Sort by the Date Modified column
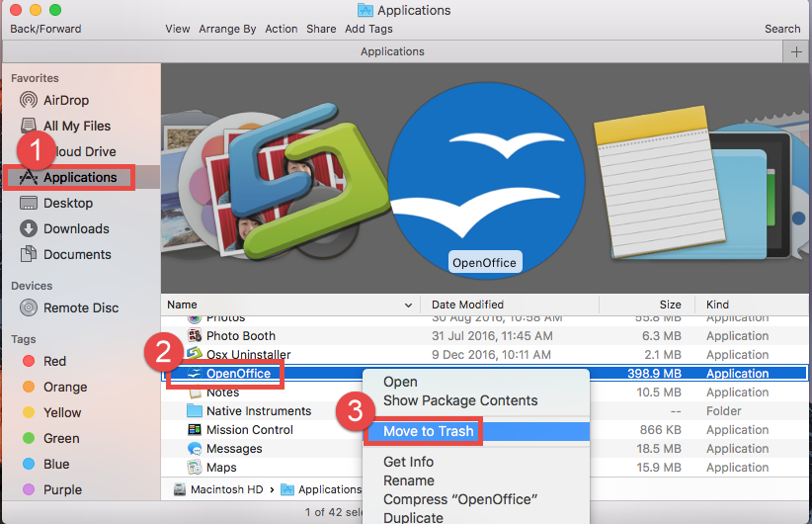This screenshot has width=812, height=524. coord(509,305)
